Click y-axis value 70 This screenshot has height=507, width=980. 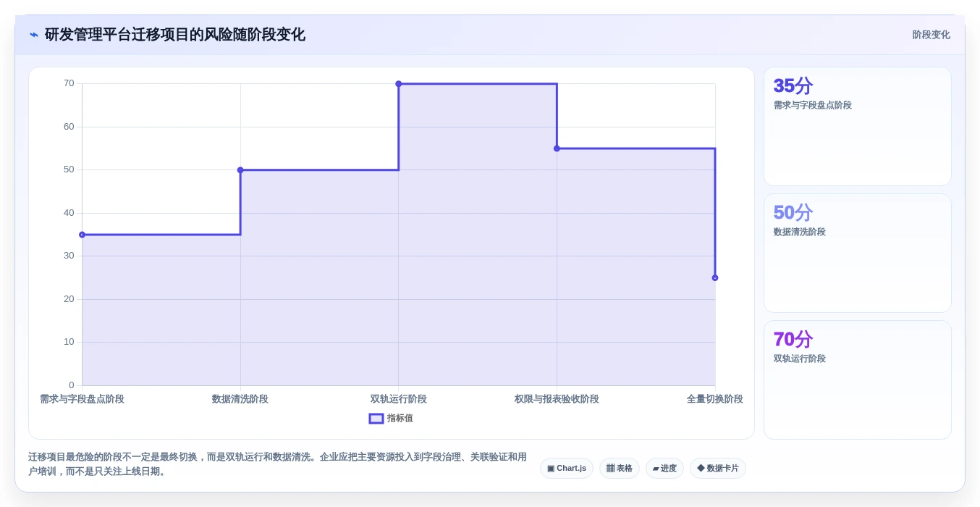coord(69,83)
